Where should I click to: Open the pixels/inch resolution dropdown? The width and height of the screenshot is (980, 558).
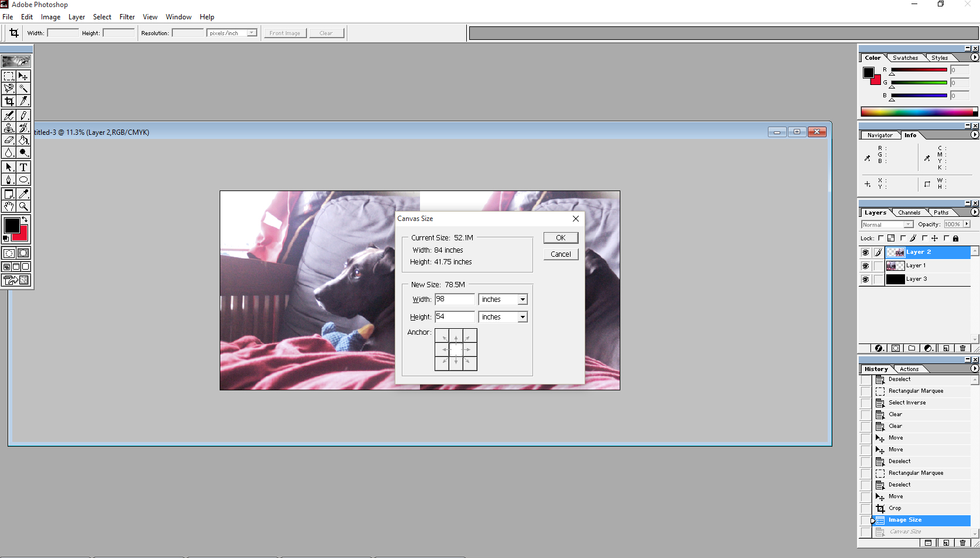tap(251, 33)
